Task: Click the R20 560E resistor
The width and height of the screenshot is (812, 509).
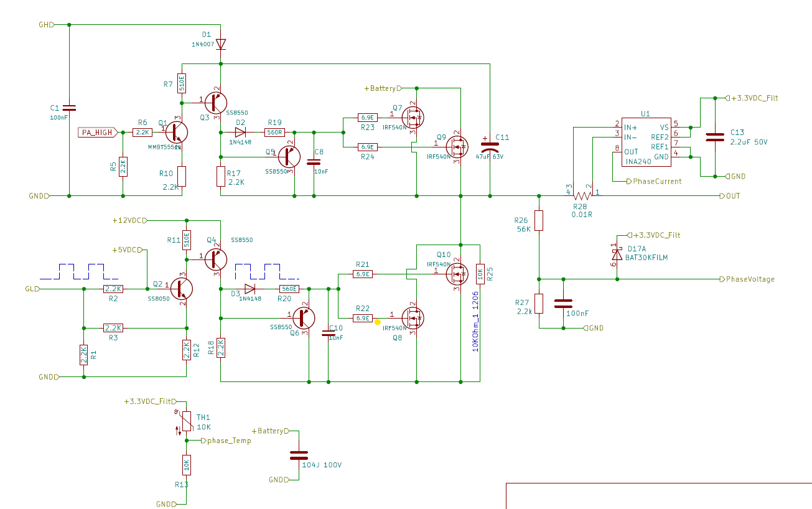Action: point(289,289)
